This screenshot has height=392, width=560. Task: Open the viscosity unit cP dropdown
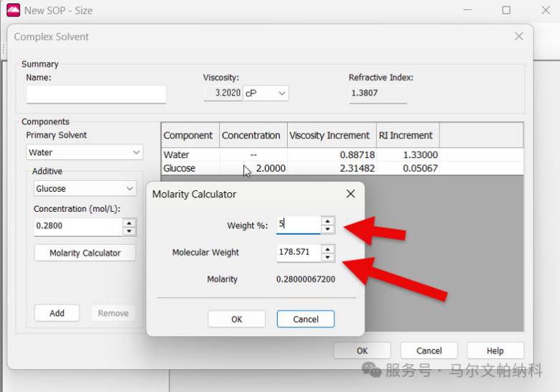[x=266, y=93]
